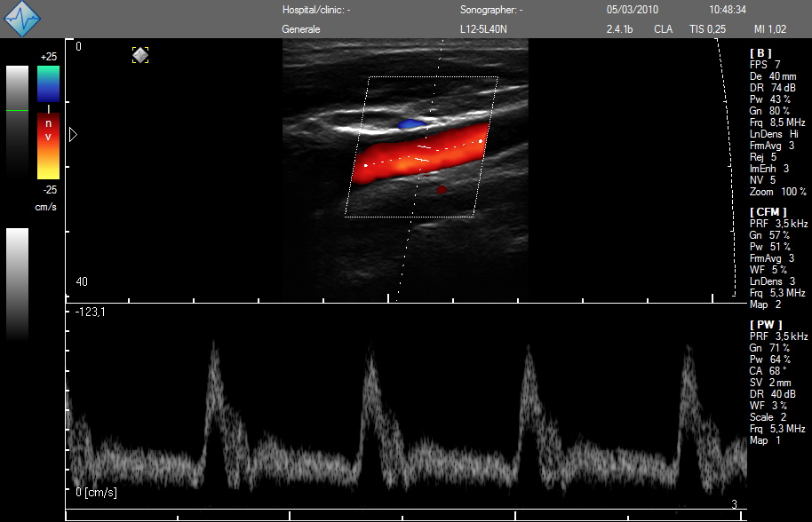Click the CFM Map 2 parameter
Screen dimensions: 812x522
[767, 304]
